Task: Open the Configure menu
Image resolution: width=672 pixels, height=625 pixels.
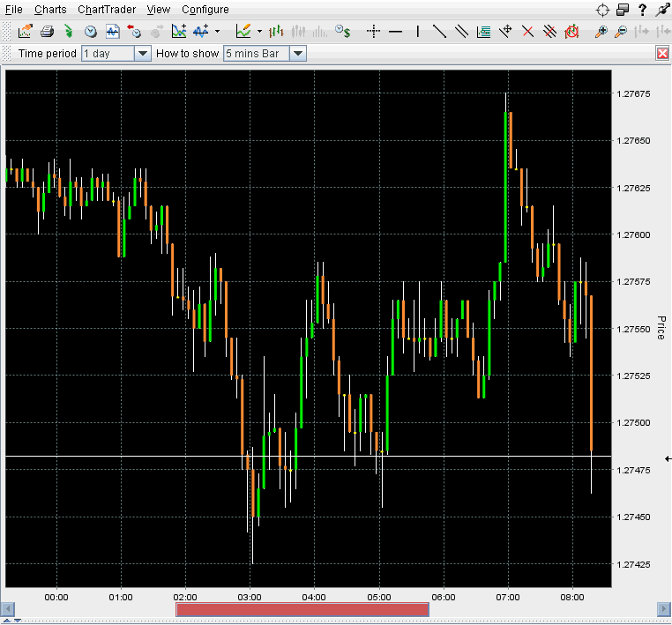Action: point(205,10)
